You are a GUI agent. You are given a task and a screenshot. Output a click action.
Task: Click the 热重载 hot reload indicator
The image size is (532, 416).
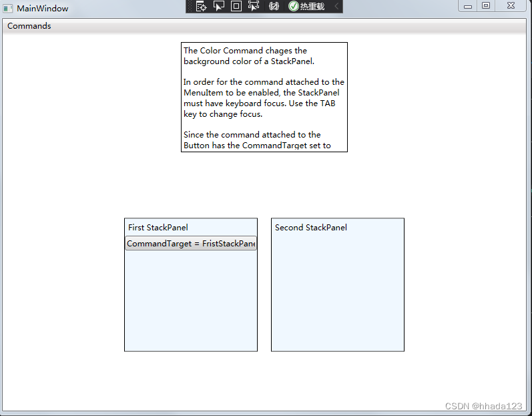(306, 6)
